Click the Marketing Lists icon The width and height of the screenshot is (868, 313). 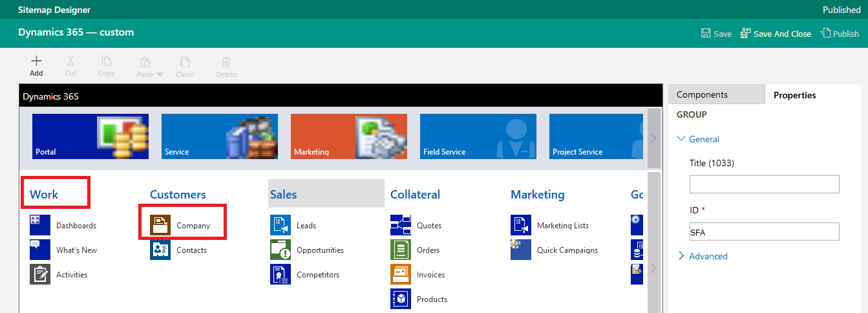click(521, 225)
